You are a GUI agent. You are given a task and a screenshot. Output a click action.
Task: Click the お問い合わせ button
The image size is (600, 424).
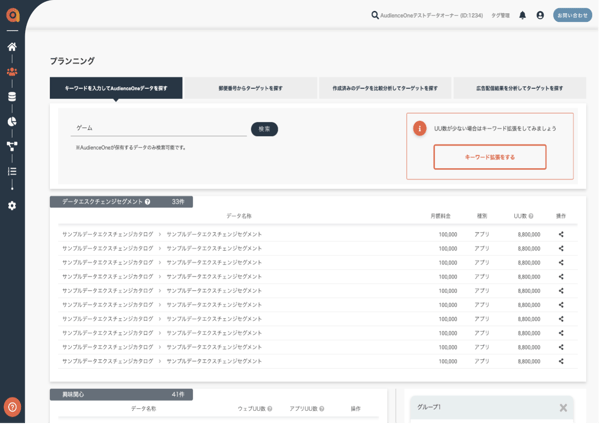572,15
